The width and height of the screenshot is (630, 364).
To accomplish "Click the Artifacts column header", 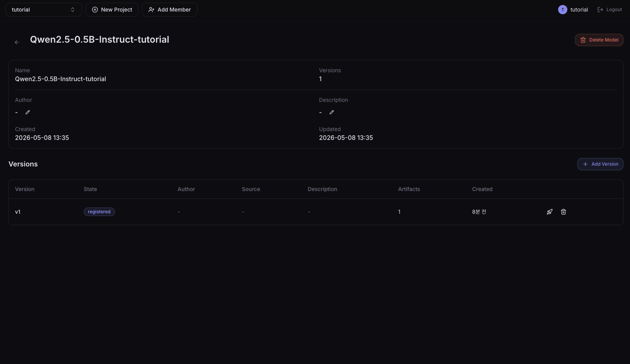I will click(x=409, y=189).
